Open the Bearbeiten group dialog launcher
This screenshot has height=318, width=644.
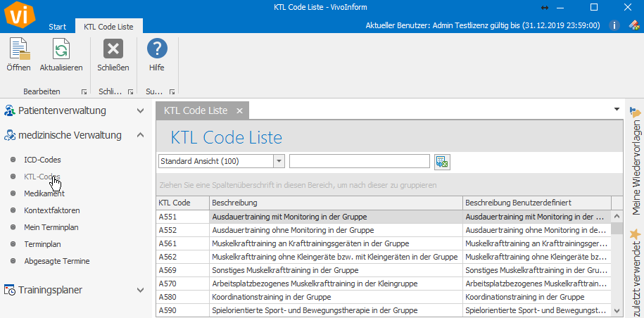(84, 92)
